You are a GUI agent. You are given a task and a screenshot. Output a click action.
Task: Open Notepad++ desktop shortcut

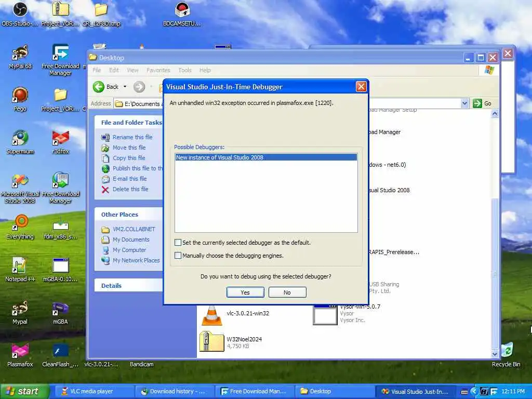click(20, 270)
